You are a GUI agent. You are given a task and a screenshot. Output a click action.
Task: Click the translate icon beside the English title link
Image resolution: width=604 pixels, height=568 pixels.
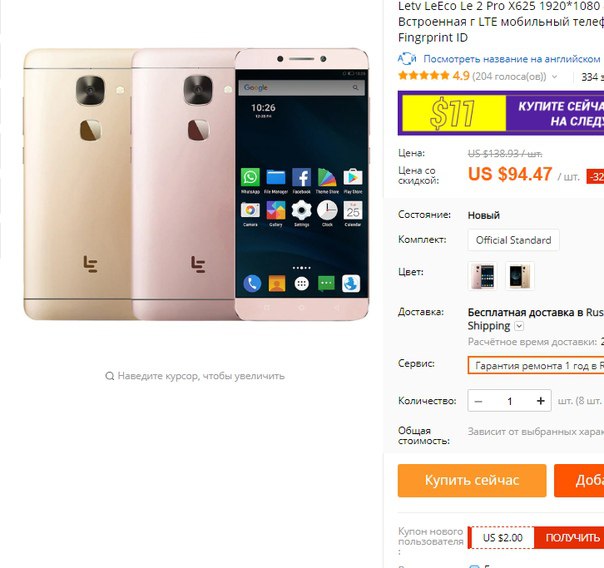407,59
